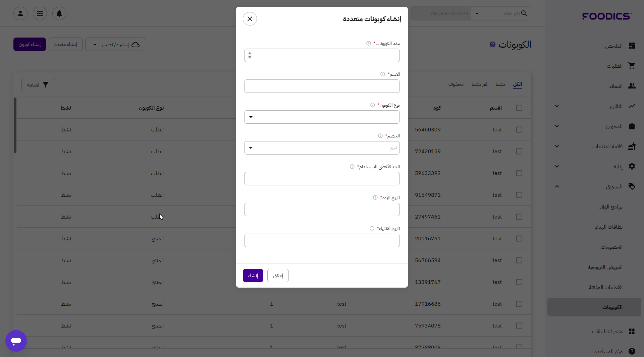Click the info icon beside تاريخ الانتهاء

pyautogui.click(x=372, y=228)
